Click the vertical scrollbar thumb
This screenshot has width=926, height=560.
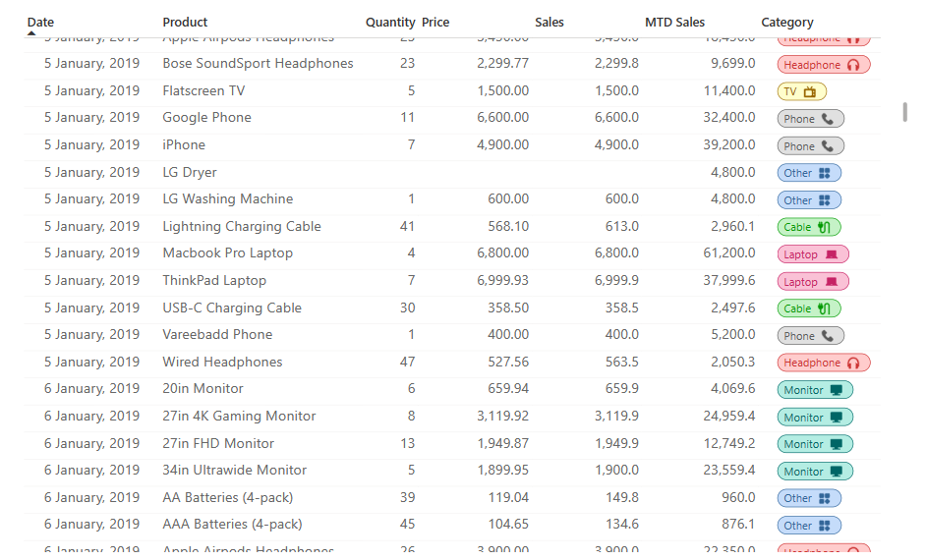click(904, 111)
